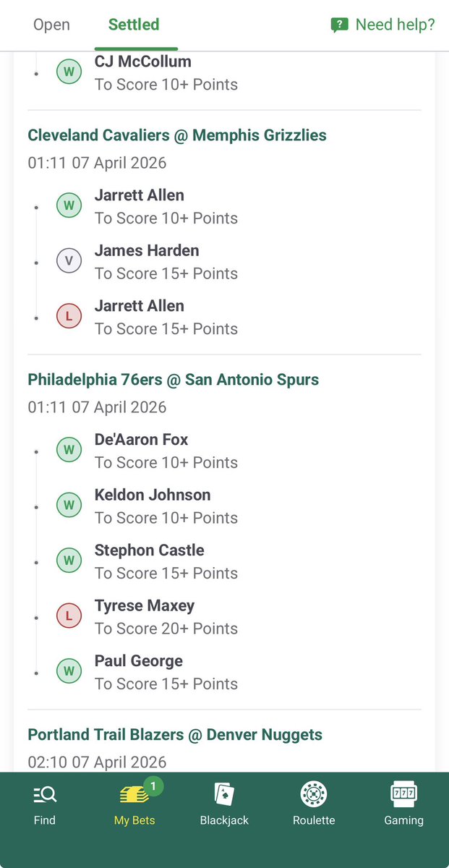Open the Roulette wheel icon
Image resolution: width=449 pixels, height=868 pixels.
314,794
